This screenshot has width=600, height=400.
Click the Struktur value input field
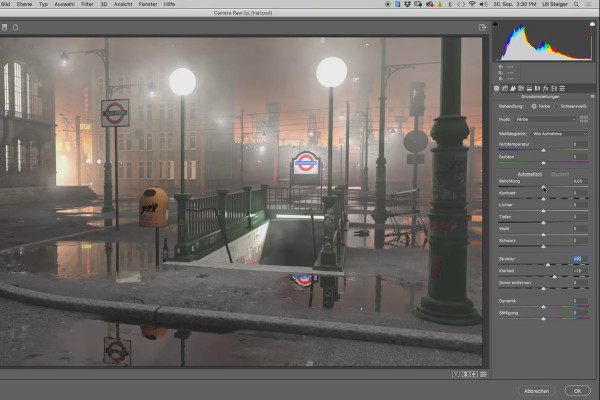click(580, 259)
